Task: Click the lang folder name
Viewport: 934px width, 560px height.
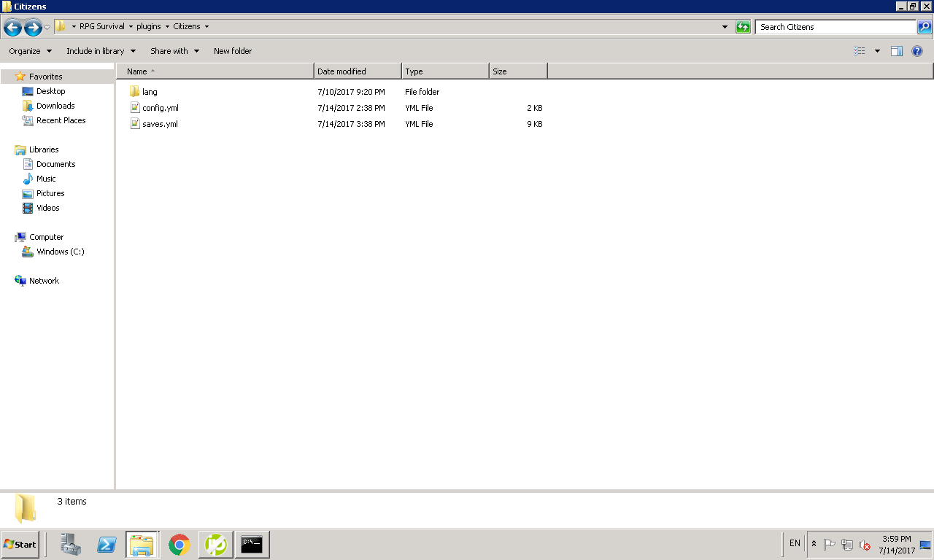Action: [150, 92]
